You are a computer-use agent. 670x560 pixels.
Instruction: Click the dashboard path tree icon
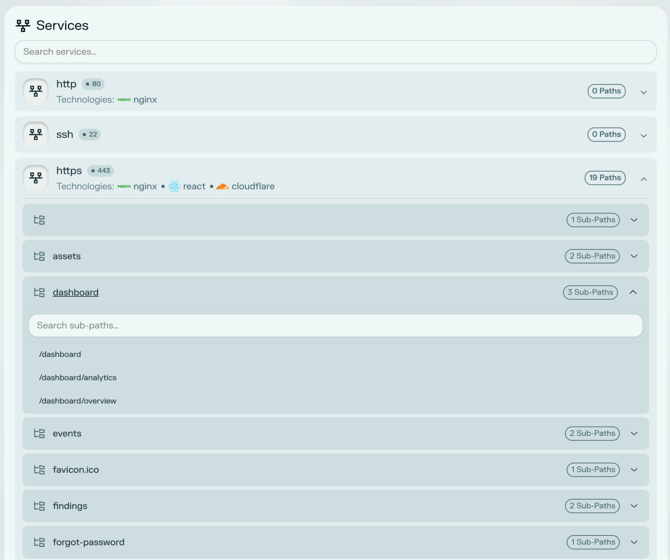coord(39,293)
